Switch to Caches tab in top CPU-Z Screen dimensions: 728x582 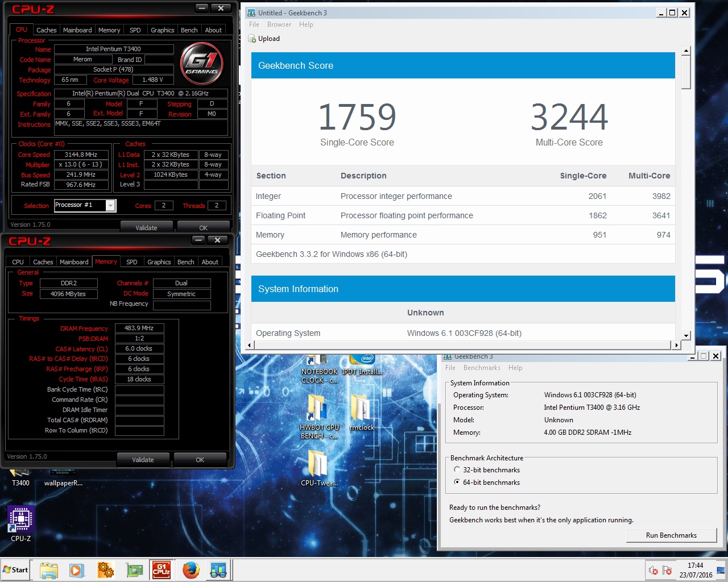click(47, 30)
